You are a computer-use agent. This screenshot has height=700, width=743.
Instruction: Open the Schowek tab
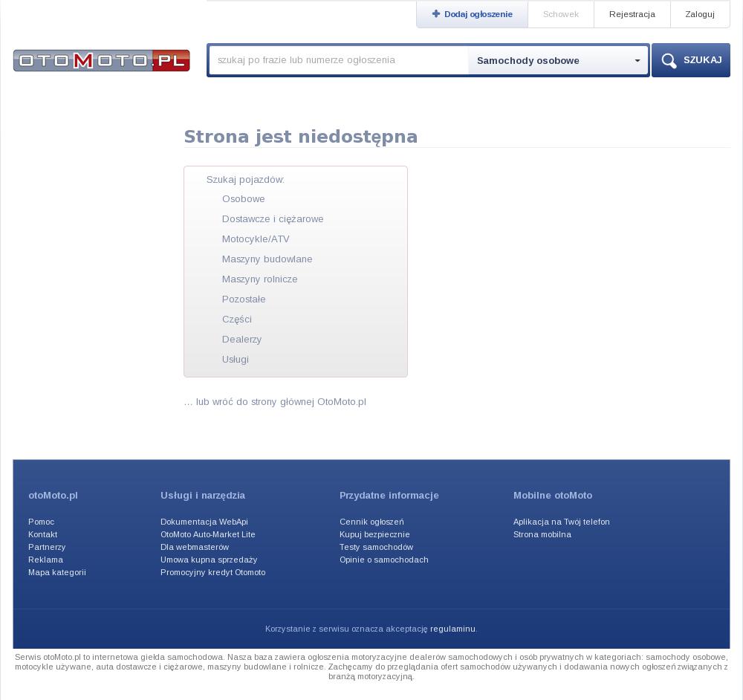(x=560, y=14)
